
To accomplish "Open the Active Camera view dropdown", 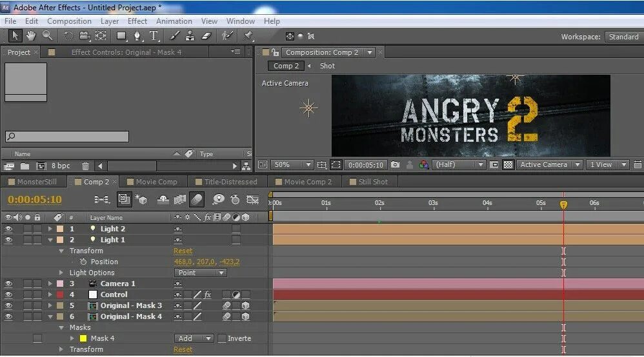I will 550,164.
